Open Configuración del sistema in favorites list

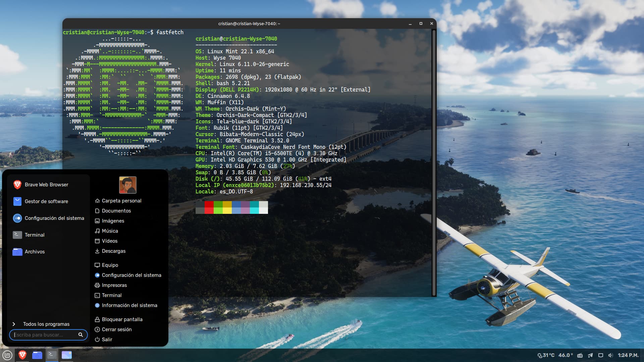click(x=48, y=218)
